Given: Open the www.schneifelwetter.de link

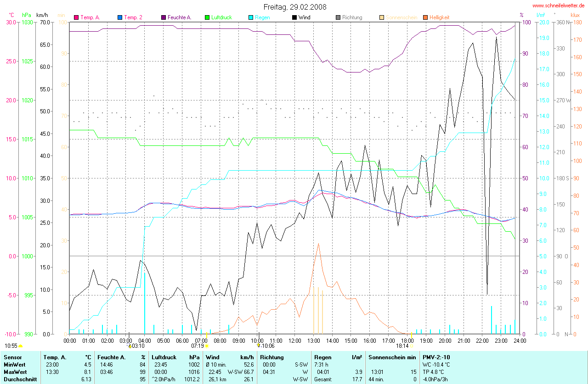Looking at the screenshot, I should point(559,6).
